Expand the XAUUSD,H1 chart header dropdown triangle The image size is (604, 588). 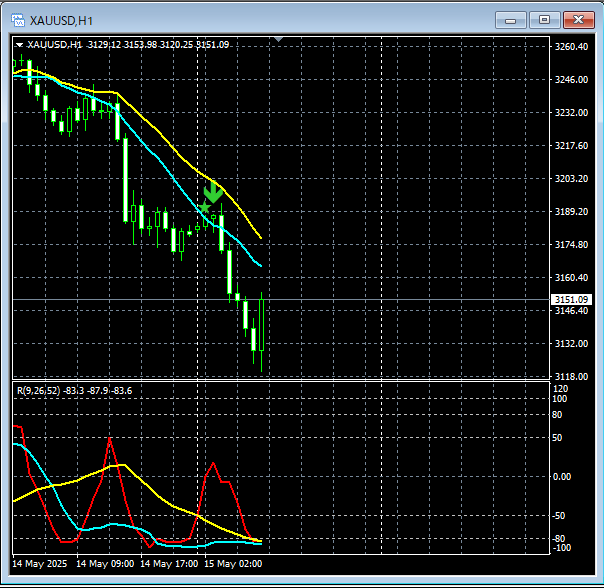tap(19, 45)
